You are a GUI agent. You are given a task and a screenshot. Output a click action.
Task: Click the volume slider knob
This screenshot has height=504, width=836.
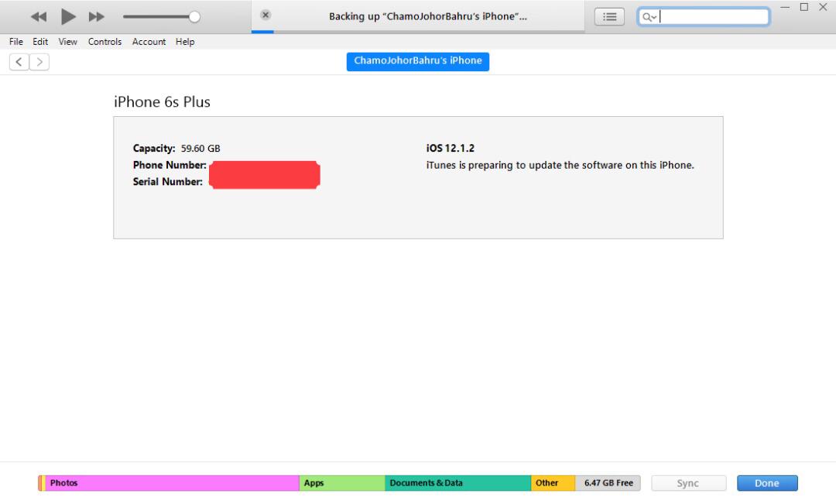coord(194,16)
